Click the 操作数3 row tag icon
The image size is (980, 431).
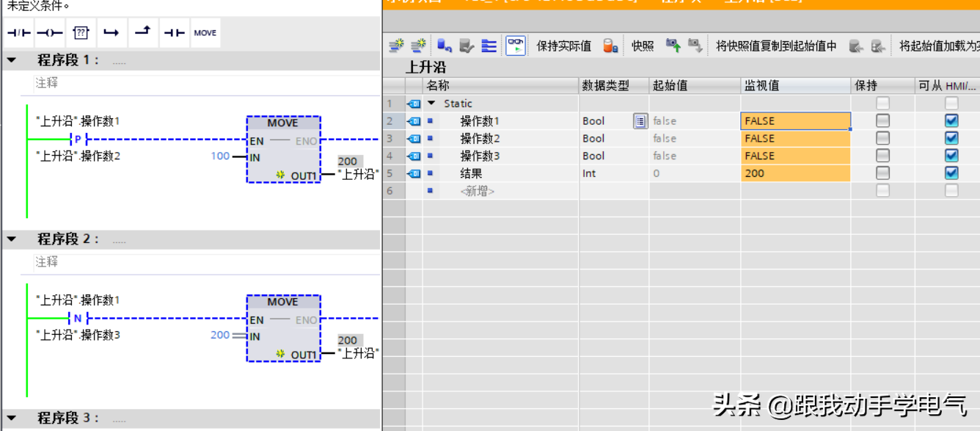414,156
